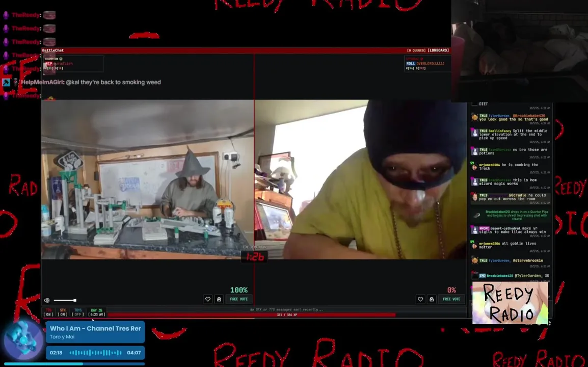This screenshot has width=588, height=367.
Task: Click the top-right webcam feed
Action: tap(519, 50)
